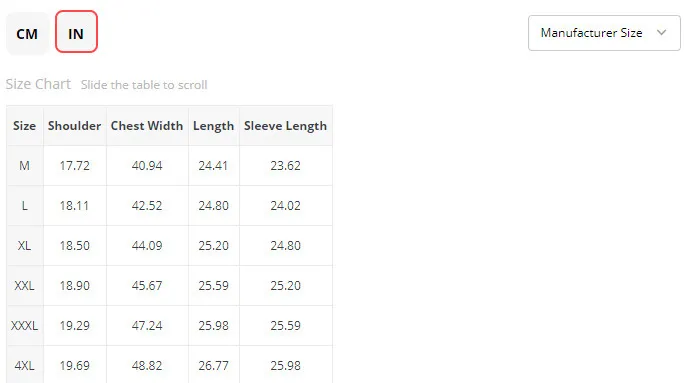This screenshot has height=383, width=691.
Task: Click the Length column header
Action: click(x=213, y=126)
